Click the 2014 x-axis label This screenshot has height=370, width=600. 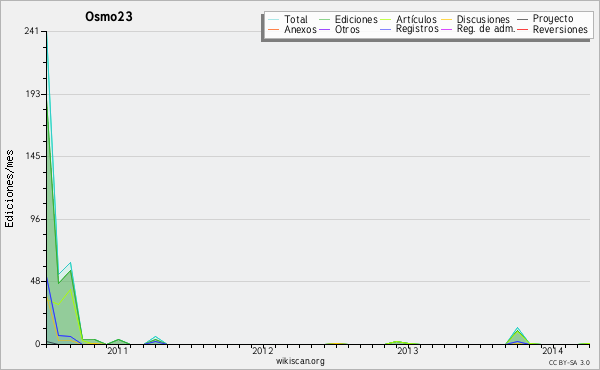click(x=552, y=350)
